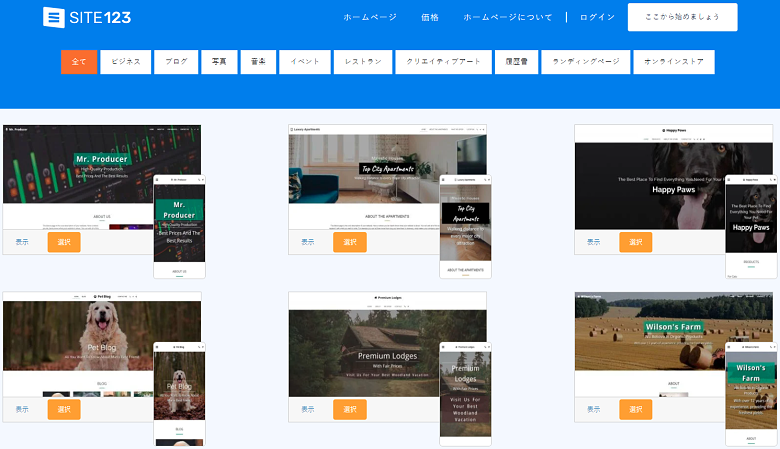The width and height of the screenshot is (780, 449).
Task: Select the ビジネス category tab
Action: pyautogui.click(x=125, y=62)
